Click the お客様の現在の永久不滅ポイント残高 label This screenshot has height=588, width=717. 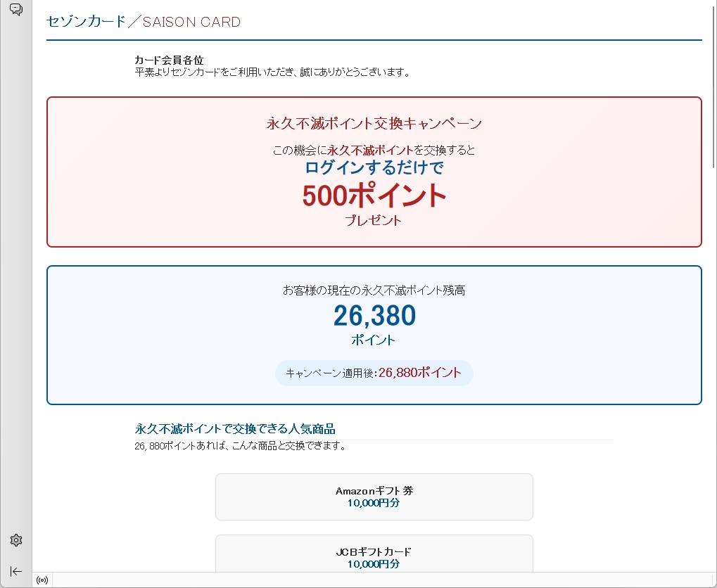pyautogui.click(x=374, y=290)
